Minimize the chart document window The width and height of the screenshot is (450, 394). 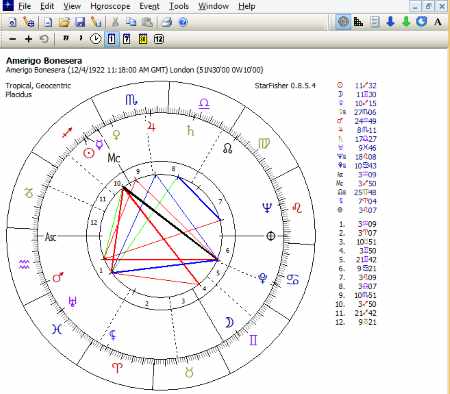(415, 6)
